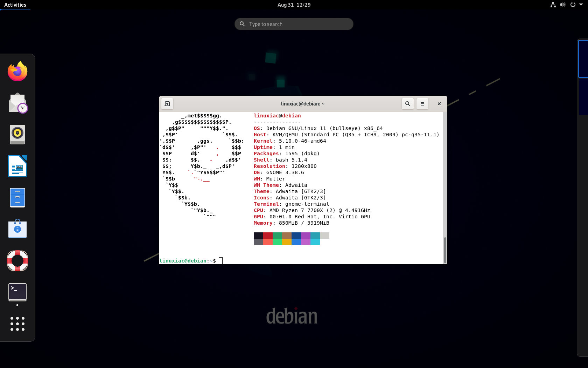Click the OS line 'Debian GNU/Linux 11'

coord(318,129)
